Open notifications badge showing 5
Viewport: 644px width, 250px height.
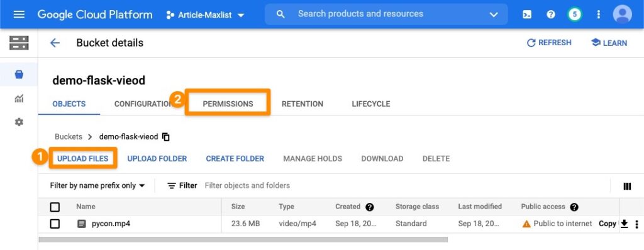(575, 15)
